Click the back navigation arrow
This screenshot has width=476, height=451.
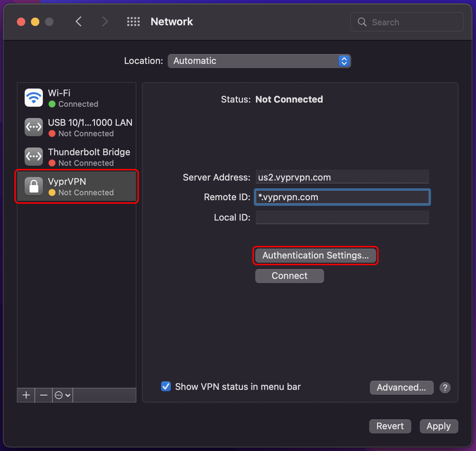(78, 21)
